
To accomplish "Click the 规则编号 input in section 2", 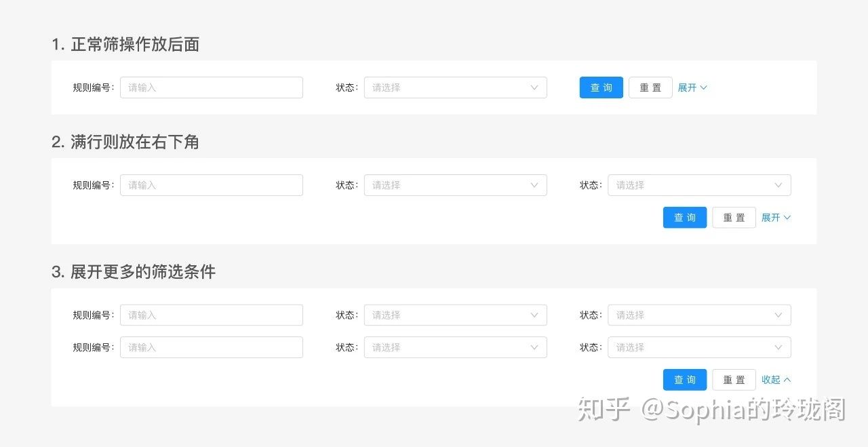I will coord(211,184).
